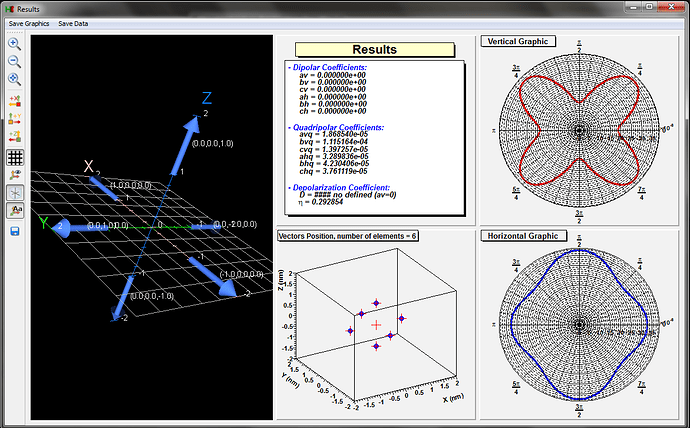Set view along the Y axis
Image resolution: width=690 pixels, height=428 pixels.
pos(15,119)
